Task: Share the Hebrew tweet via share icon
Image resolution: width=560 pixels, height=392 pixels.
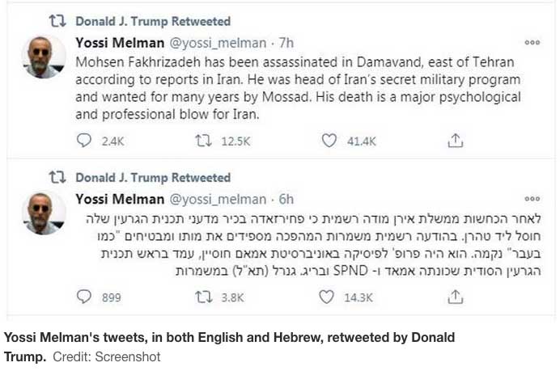Action: pos(456,297)
